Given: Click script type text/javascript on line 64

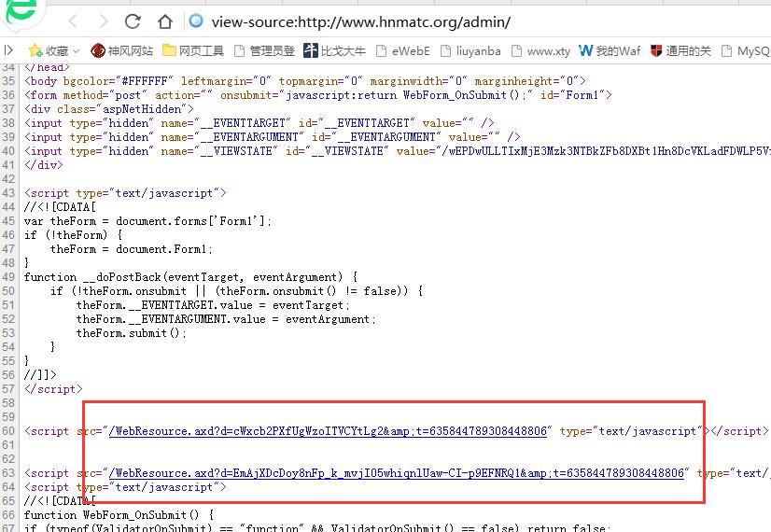Looking at the screenshot, I should (x=125, y=487).
